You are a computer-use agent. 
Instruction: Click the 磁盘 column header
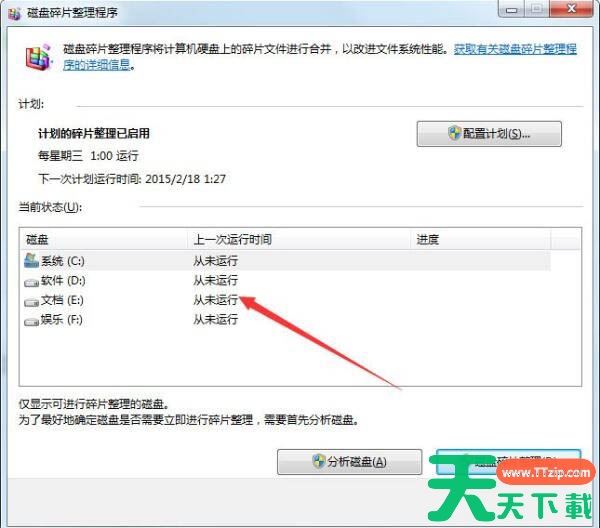tap(103, 240)
